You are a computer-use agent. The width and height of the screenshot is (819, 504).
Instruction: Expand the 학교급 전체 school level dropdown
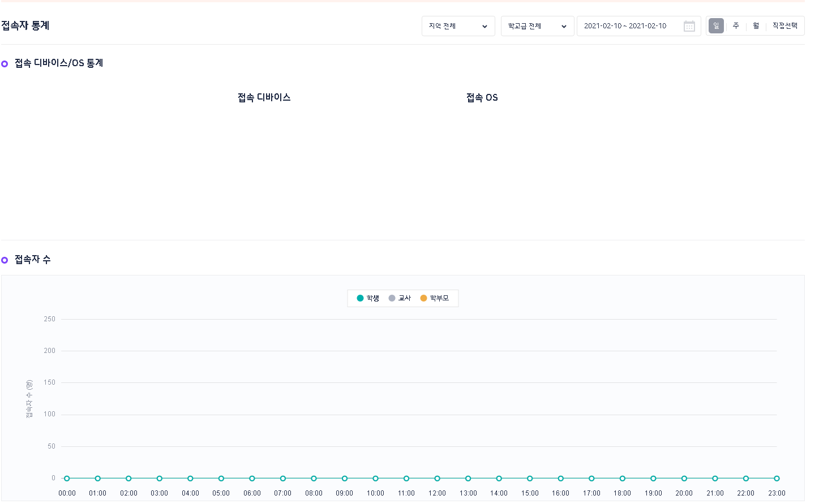click(x=537, y=26)
